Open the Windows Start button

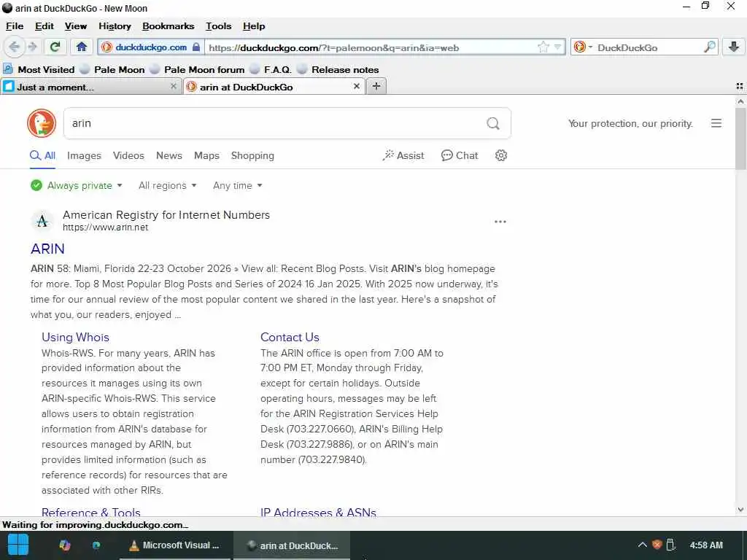point(18,545)
